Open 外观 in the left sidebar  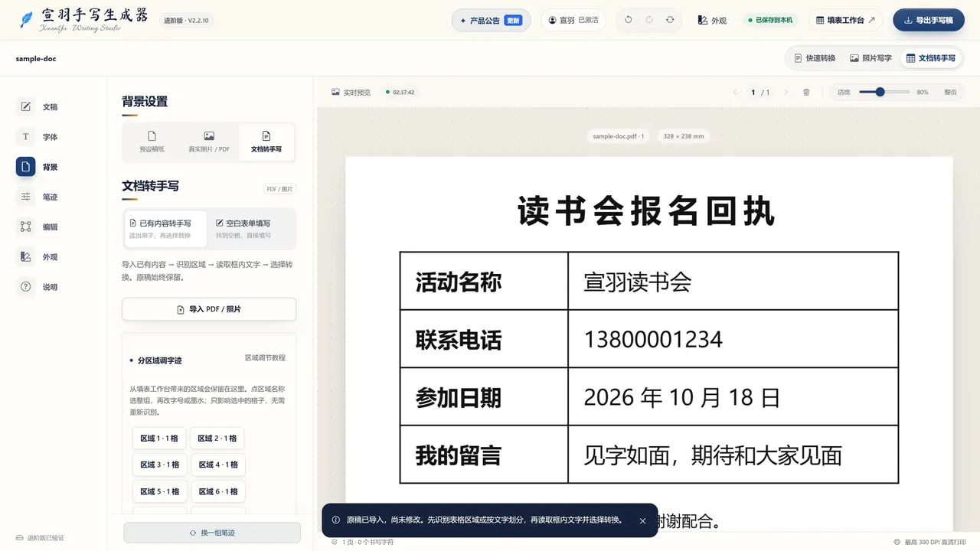(x=38, y=257)
